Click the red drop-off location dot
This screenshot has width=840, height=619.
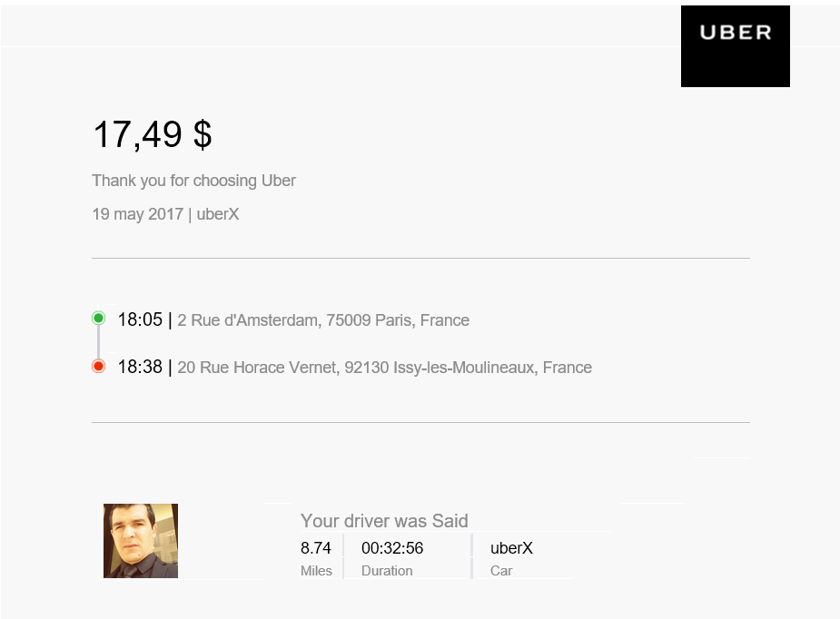point(99,367)
